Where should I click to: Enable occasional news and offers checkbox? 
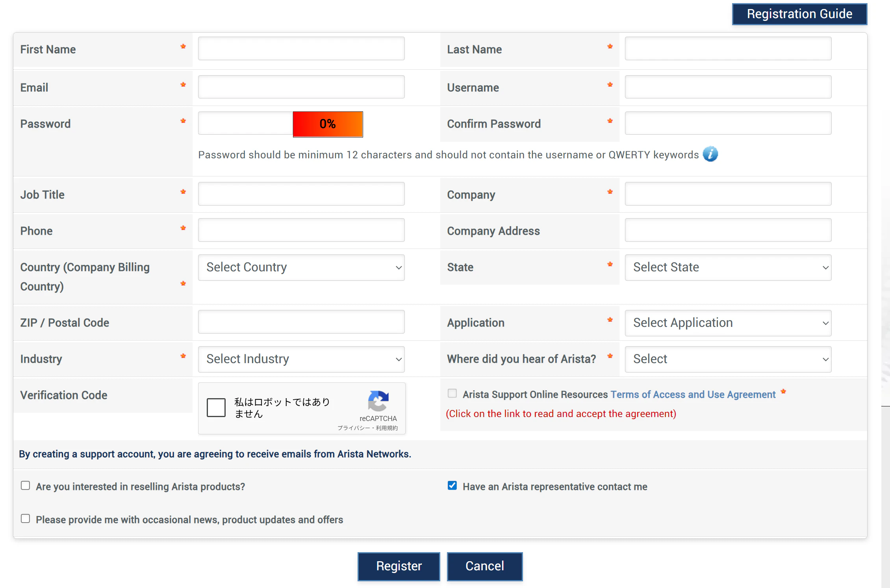click(26, 519)
